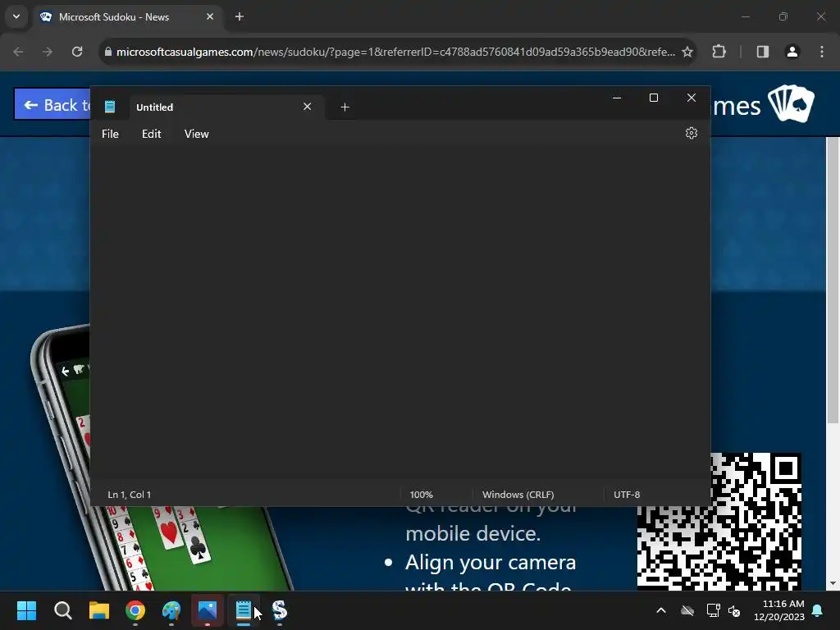This screenshot has height=630, width=840.
Task: Open notifications bell icon
Action: pos(818,610)
